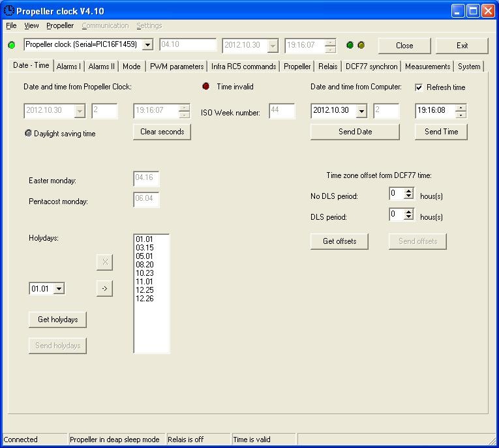The width and height of the screenshot is (499, 448).
Task: Toggle the Refresh time checkbox
Action: click(x=419, y=87)
